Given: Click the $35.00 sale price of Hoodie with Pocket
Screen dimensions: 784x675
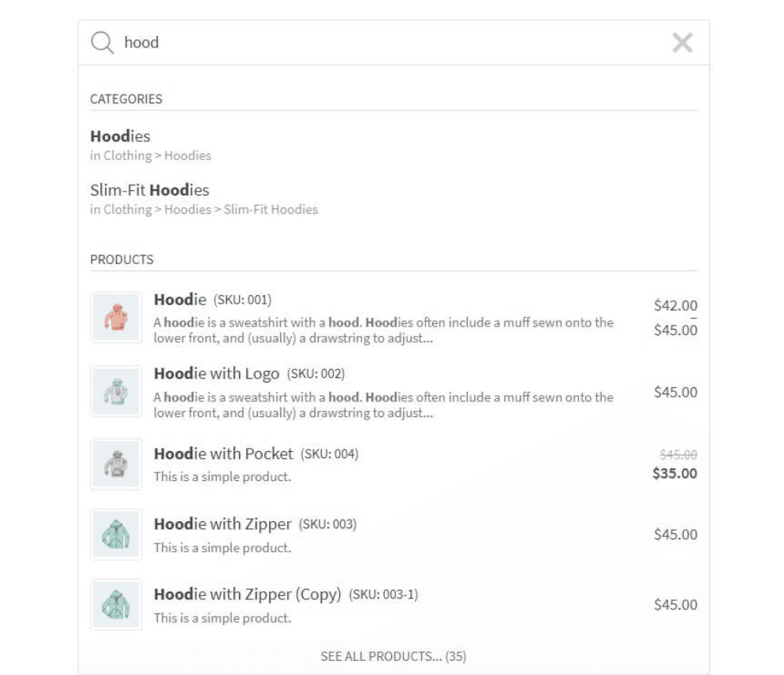Looking at the screenshot, I should [675, 474].
